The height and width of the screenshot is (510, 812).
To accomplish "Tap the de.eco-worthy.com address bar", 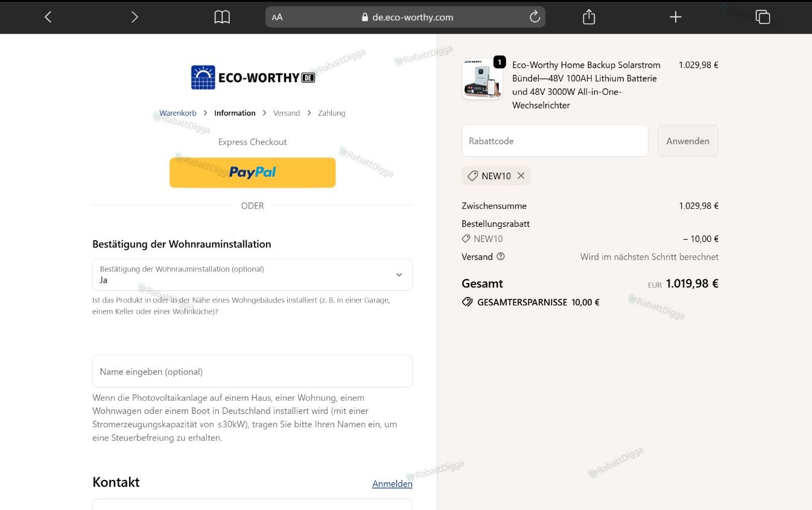I will (405, 17).
